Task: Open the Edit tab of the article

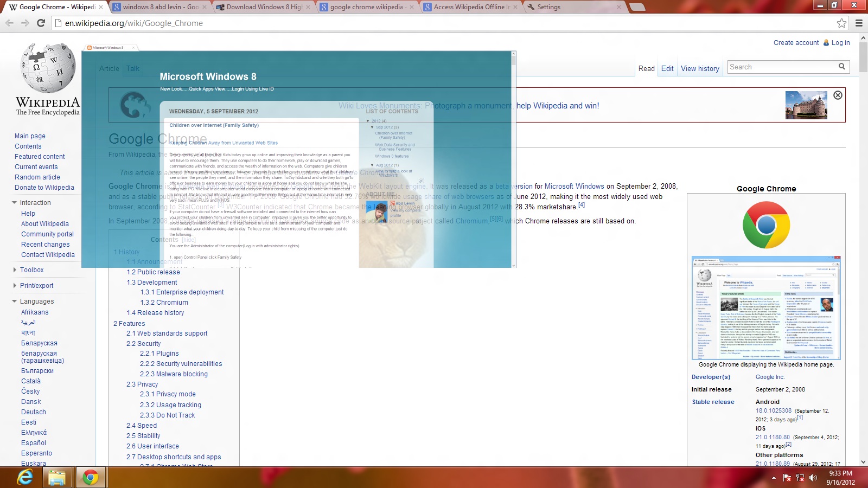Action: pyautogui.click(x=667, y=68)
